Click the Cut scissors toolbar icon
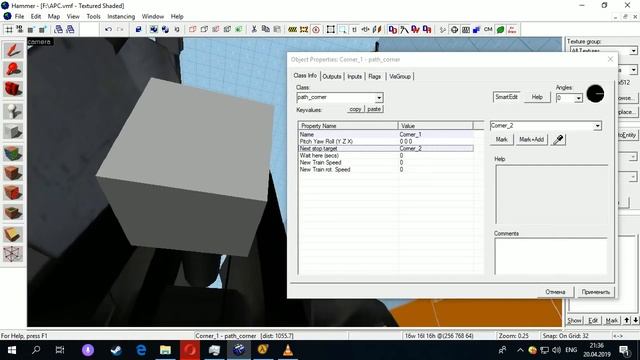This screenshot has width=640, height=360. coord(254,29)
